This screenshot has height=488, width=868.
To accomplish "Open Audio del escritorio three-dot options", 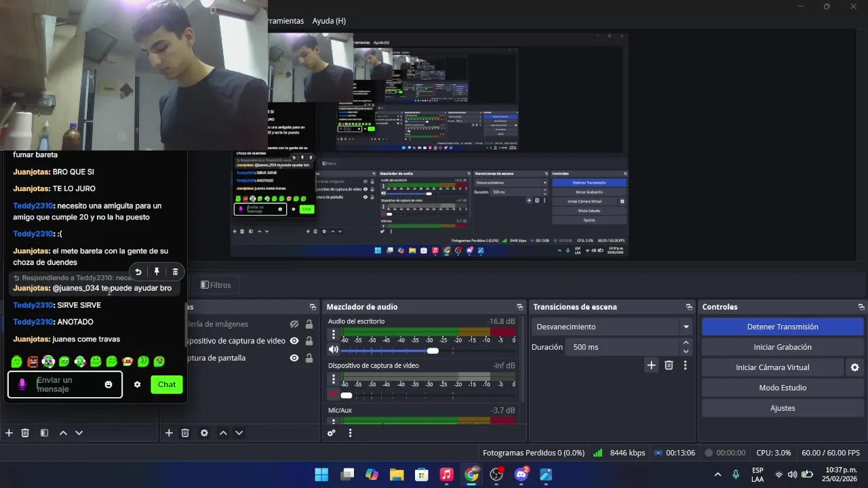I will (x=333, y=334).
